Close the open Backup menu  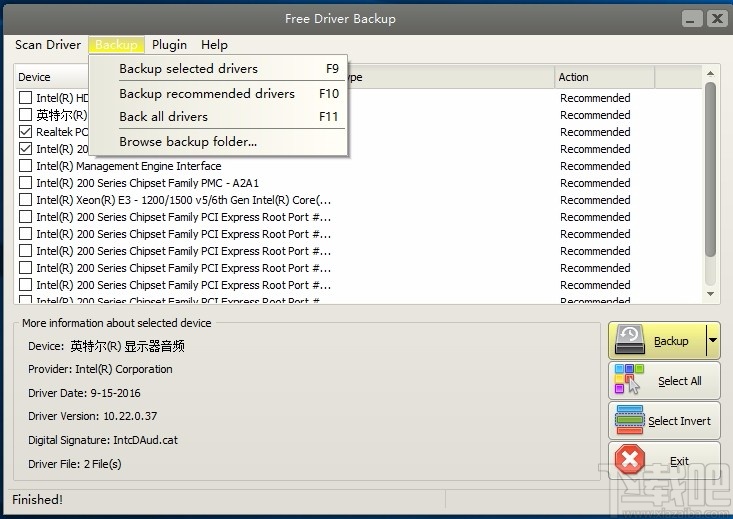[116, 45]
